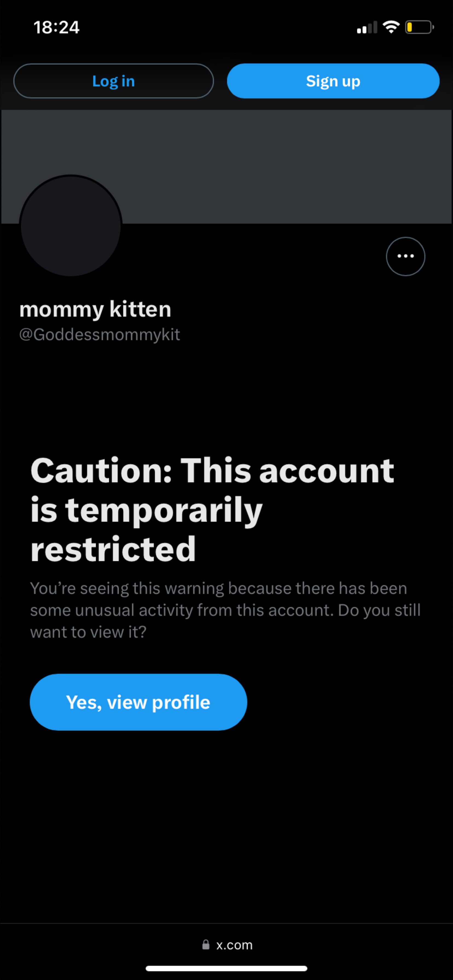453x980 pixels.
Task: Open the three-dot more options button
Action: pyautogui.click(x=405, y=256)
